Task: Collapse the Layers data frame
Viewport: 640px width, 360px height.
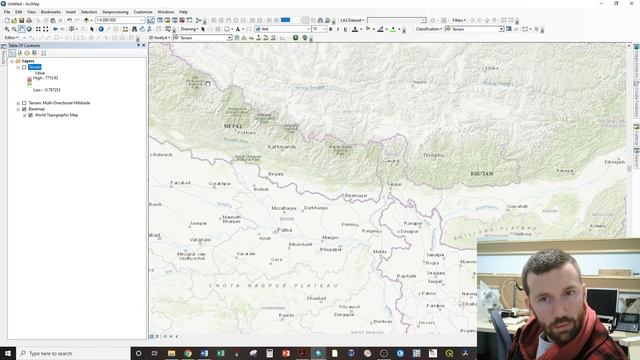Action: [x=12, y=61]
